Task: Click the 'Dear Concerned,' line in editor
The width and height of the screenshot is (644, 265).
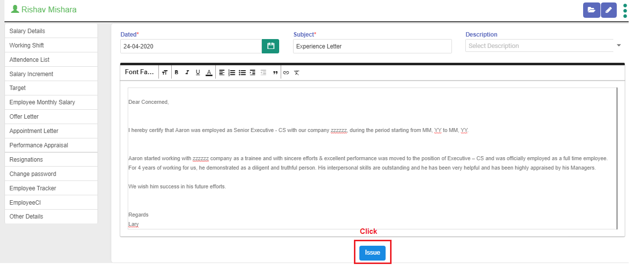Action: pos(149,102)
